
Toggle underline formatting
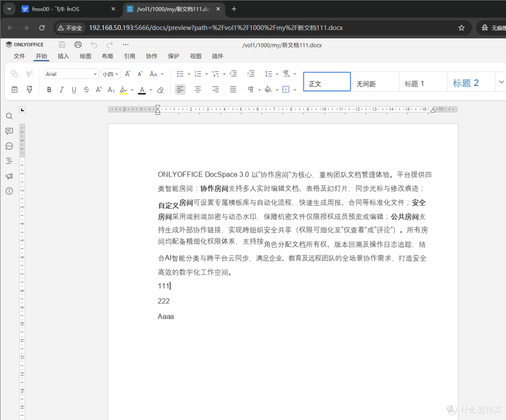coord(74,90)
